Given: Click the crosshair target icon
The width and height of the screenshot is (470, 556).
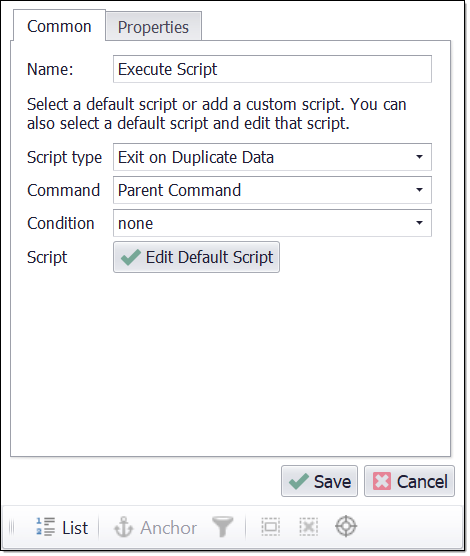Looking at the screenshot, I should tap(346, 527).
